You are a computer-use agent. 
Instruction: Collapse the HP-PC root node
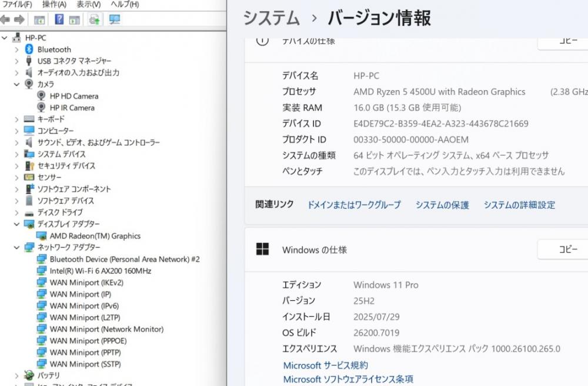click(x=5, y=38)
